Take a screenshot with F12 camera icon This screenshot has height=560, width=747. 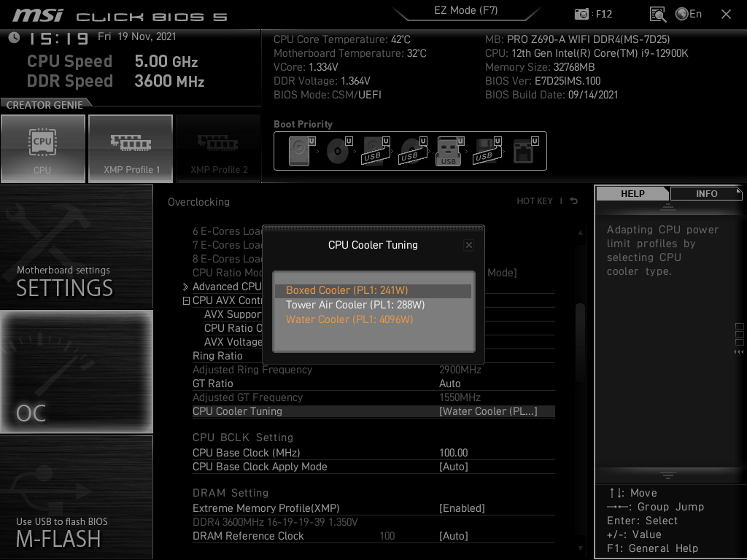click(x=581, y=14)
